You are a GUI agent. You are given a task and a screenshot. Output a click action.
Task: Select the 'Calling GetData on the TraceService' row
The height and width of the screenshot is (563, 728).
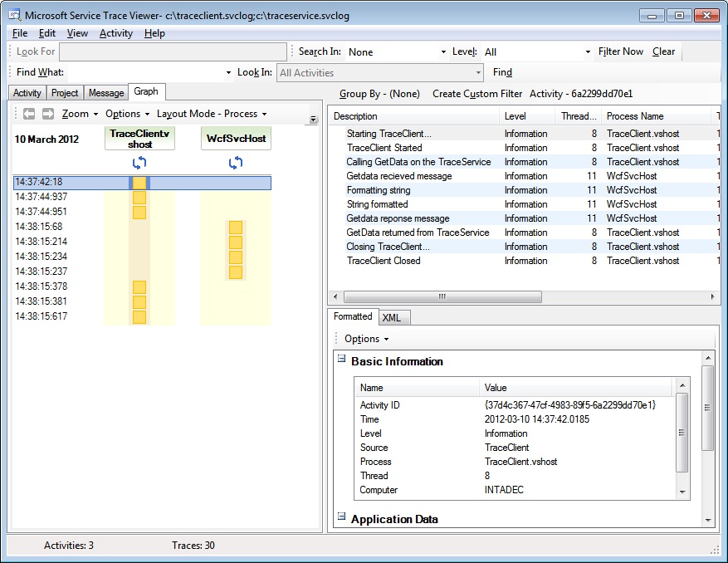525,162
